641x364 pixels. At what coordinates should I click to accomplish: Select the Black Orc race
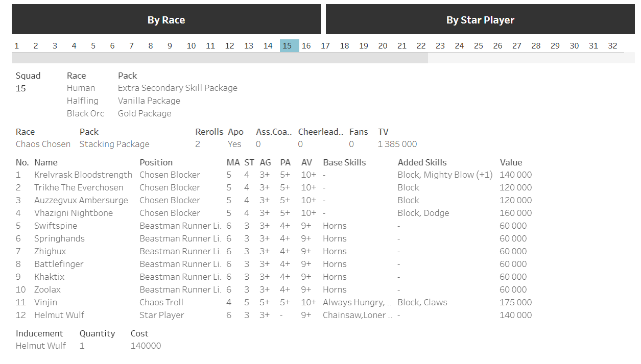pyautogui.click(x=85, y=113)
